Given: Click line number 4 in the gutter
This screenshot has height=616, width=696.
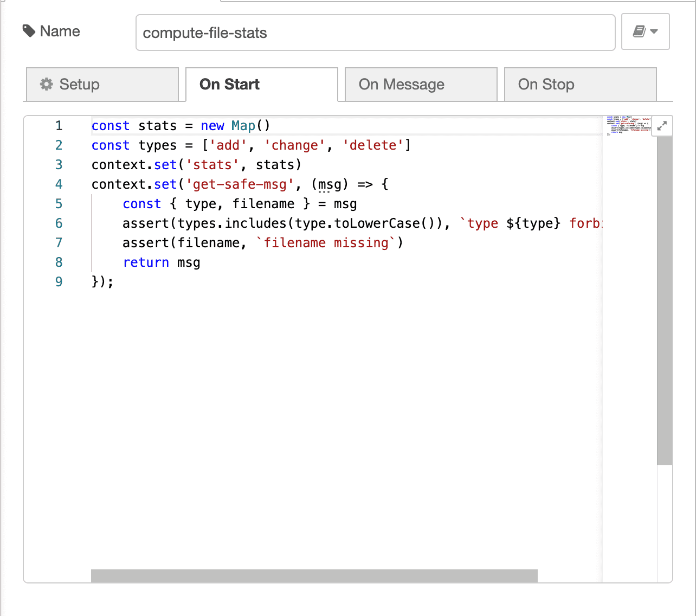Looking at the screenshot, I should tap(59, 184).
